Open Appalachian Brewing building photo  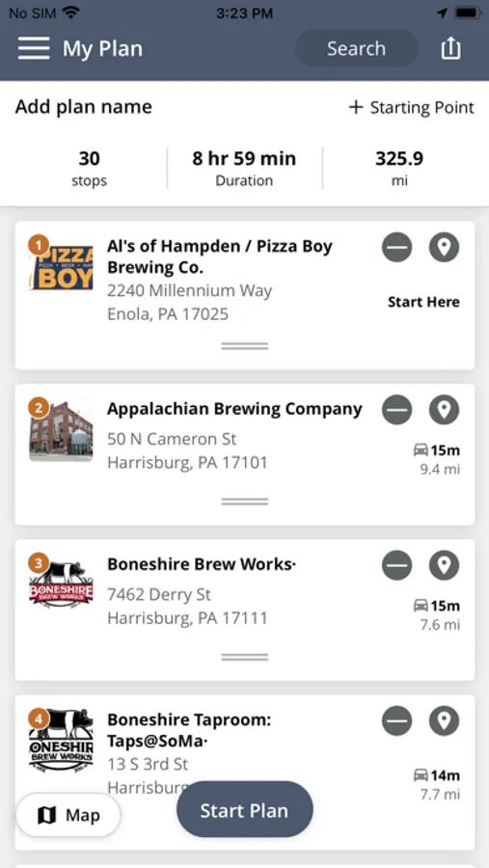pyautogui.click(x=61, y=431)
